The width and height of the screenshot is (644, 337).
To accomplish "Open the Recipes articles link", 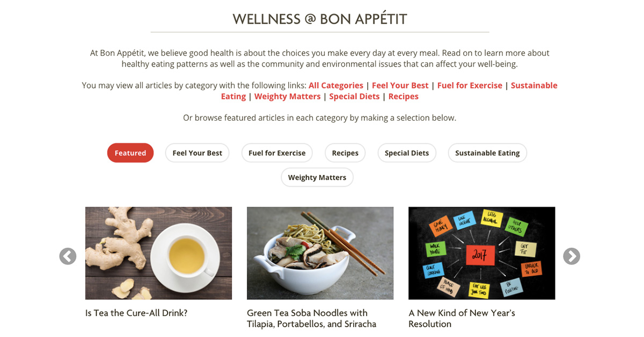I will click(x=404, y=96).
